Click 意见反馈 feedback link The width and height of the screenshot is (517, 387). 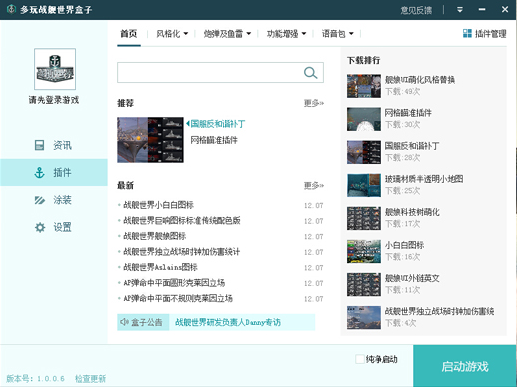click(416, 10)
